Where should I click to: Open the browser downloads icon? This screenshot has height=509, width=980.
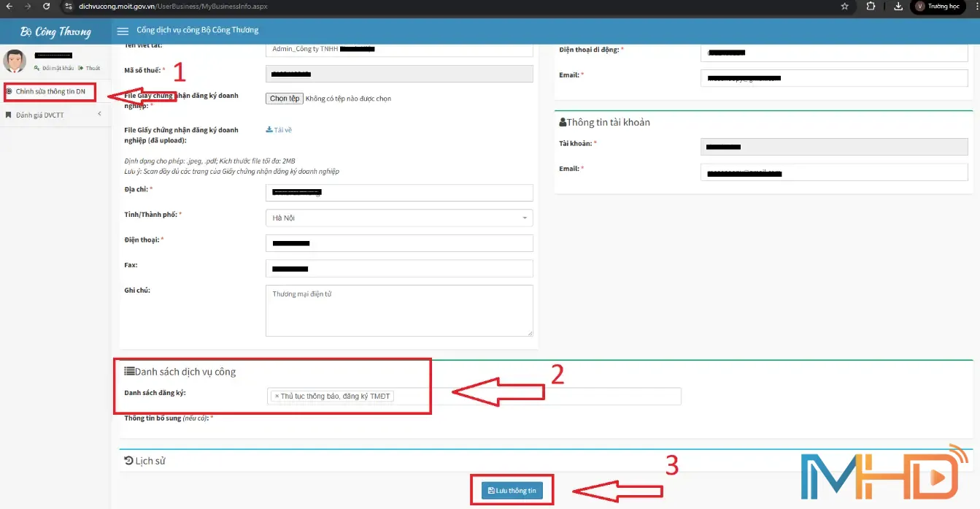pyautogui.click(x=898, y=6)
